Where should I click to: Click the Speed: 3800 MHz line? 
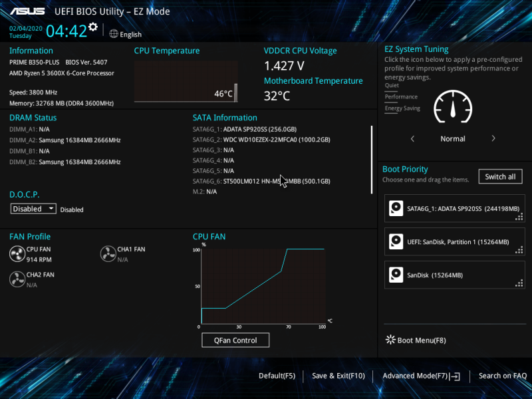[x=33, y=92]
